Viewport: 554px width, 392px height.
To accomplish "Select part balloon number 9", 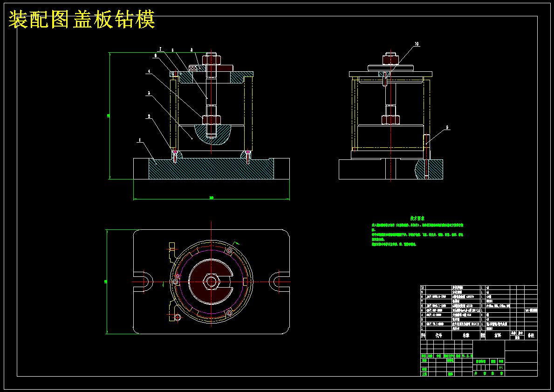I will pos(447,126).
